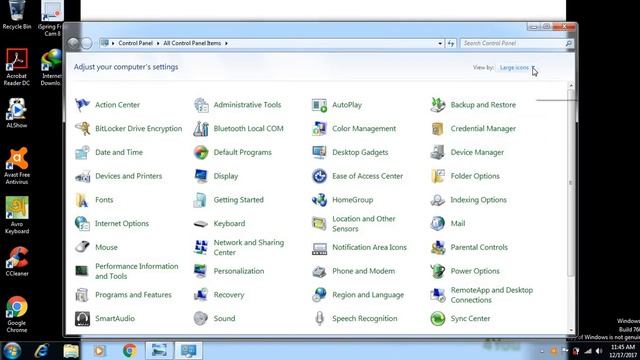The width and height of the screenshot is (640, 360).
Task: Open Performance Information and Tools link
Action: [x=137, y=271]
